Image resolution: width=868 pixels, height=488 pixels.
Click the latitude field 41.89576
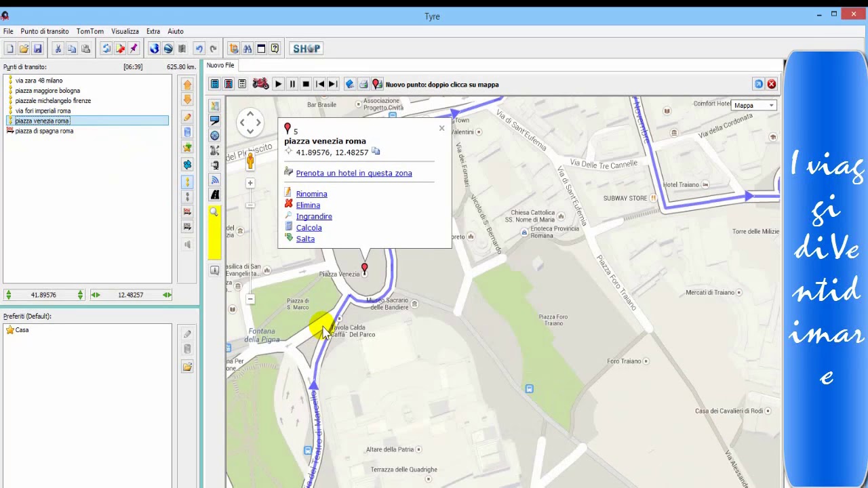43,295
